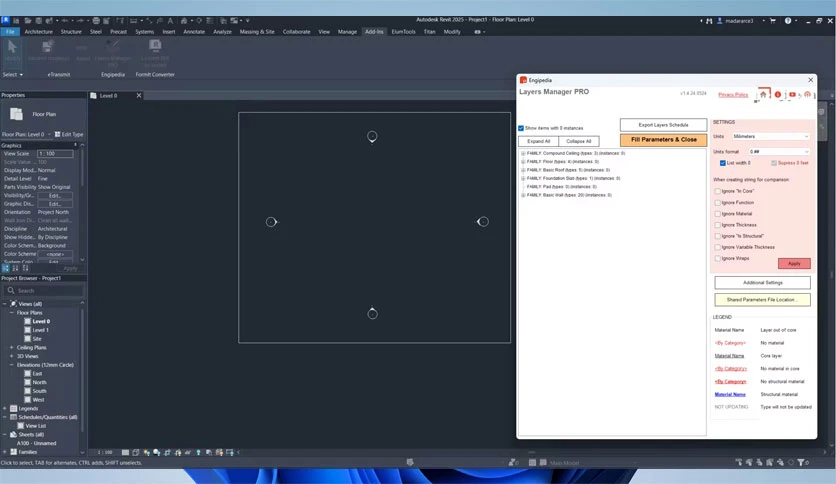
Task: Open the Engipedia home icon in Layers Manager
Action: (763, 94)
